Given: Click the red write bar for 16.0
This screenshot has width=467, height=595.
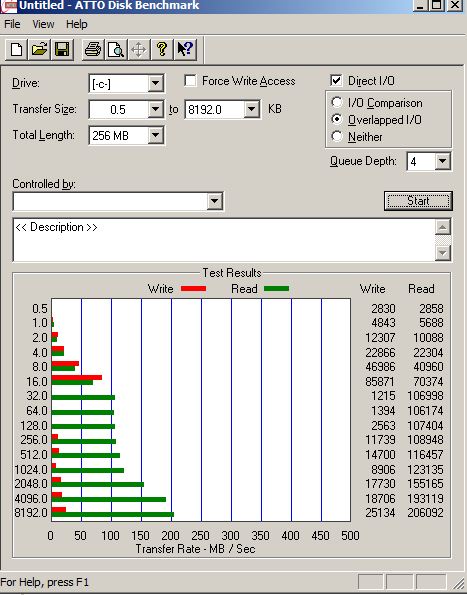Looking at the screenshot, I should click(77, 378).
